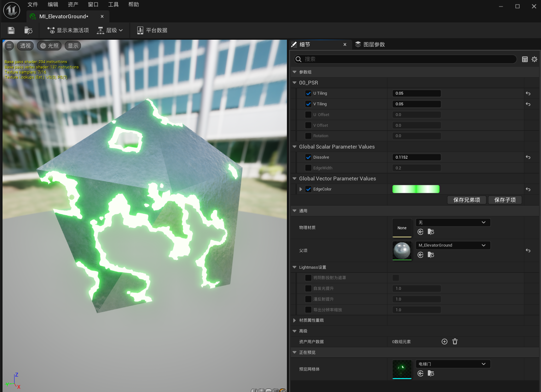Screen dimensions: 541x392
Task: Click the Dissolve value field 0.1152
Action: [416, 157]
